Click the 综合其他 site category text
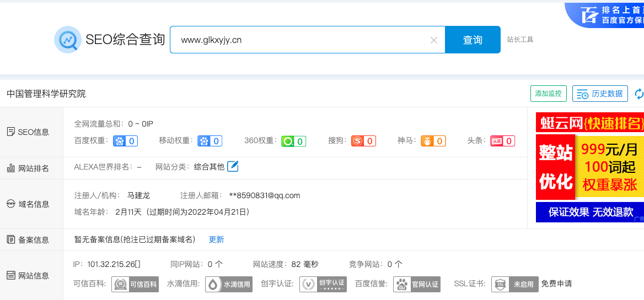Viewport: 644px width, 300px height. pyautogui.click(x=209, y=167)
